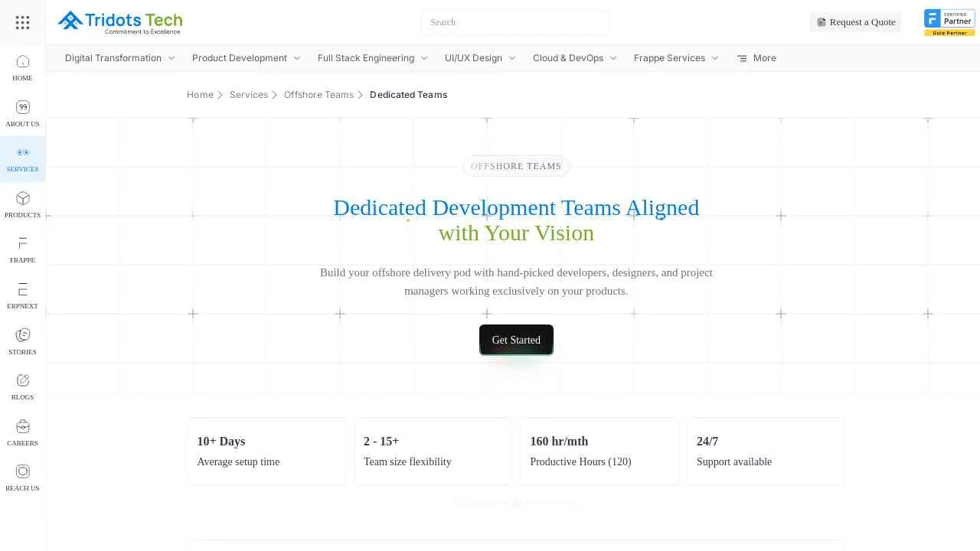Screen dimensions: 980x551
Task: Click the Tridots Tech logo
Action: point(120,22)
